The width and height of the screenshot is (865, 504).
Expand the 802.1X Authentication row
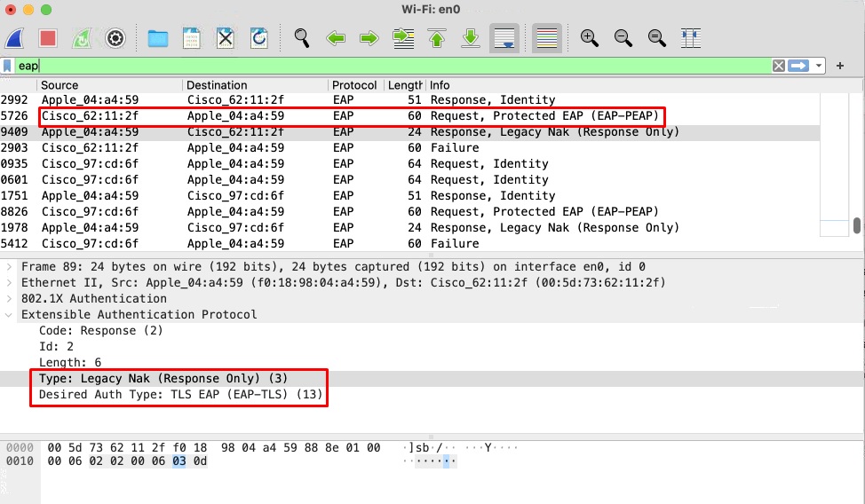[9, 299]
